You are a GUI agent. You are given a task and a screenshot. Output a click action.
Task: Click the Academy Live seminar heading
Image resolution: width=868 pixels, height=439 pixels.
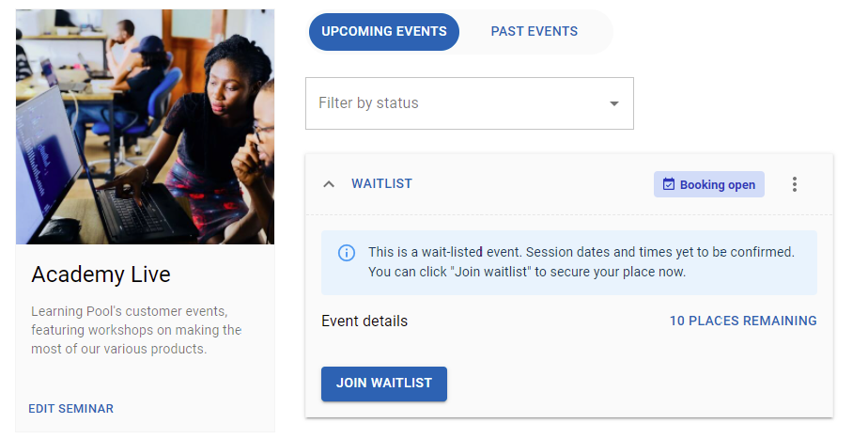(101, 274)
